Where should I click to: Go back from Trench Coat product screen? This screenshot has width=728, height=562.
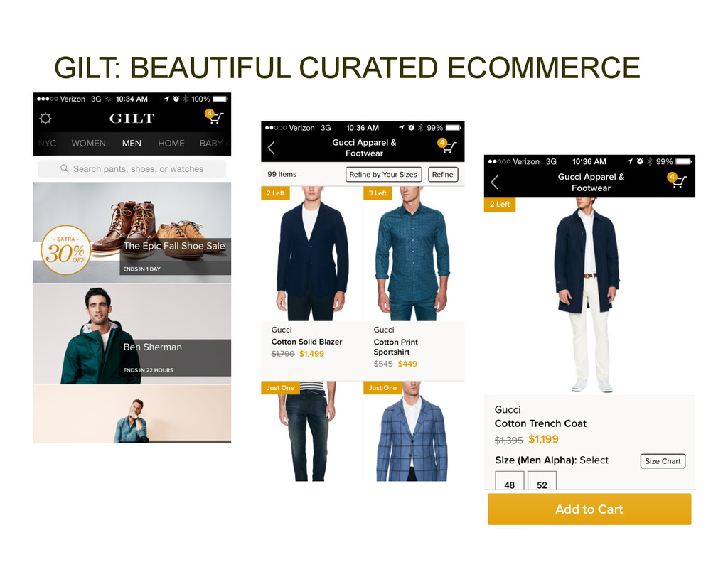click(495, 183)
